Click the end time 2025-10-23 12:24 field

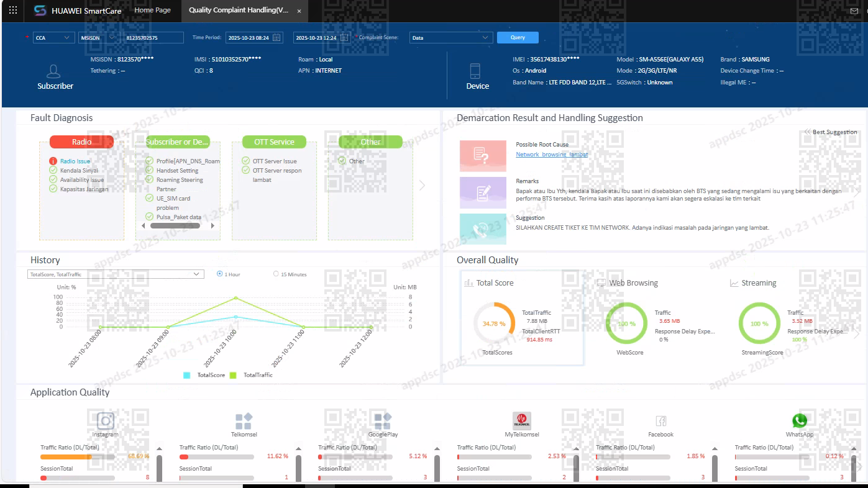[322, 38]
